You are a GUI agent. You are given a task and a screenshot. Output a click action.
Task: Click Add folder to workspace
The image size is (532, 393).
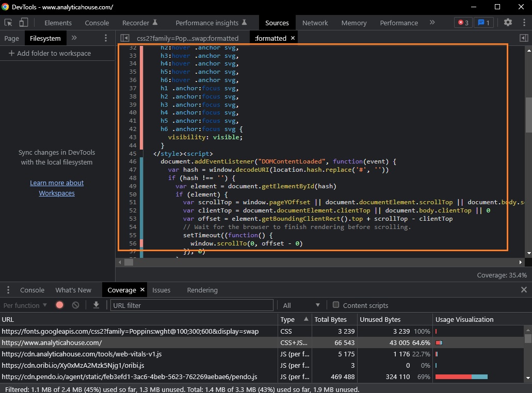(50, 53)
